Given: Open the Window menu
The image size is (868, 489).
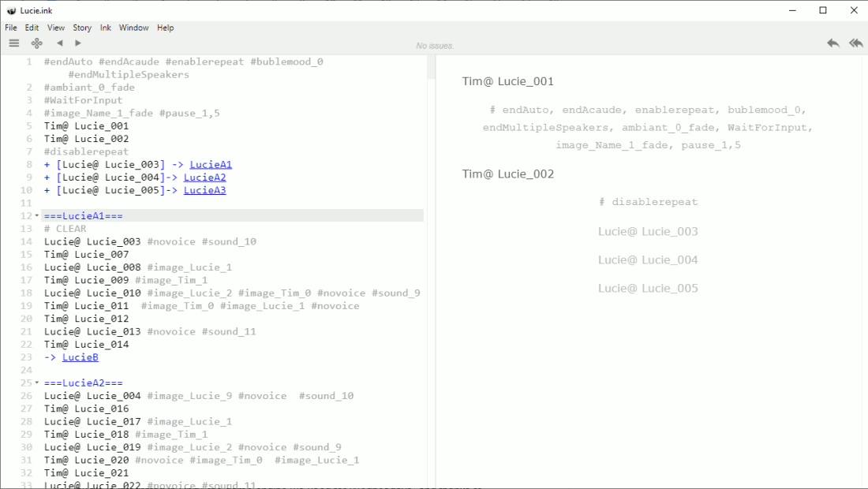Looking at the screenshot, I should coord(133,28).
